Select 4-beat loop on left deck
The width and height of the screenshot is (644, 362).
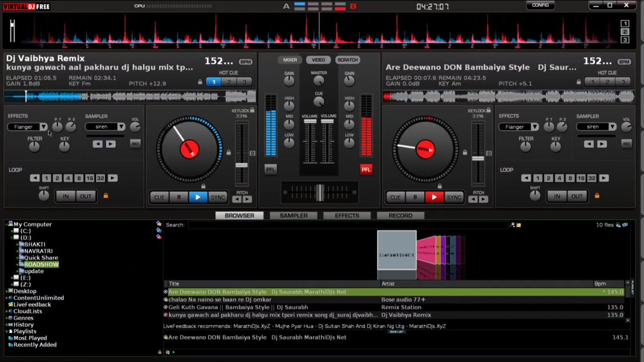point(68,178)
